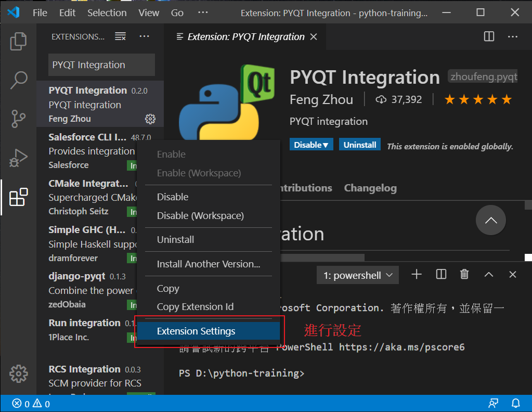The width and height of the screenshot is (532, 412).
Task: Open the extensions filter icon beside EXTENSIONS header
Action: [120, 36]
